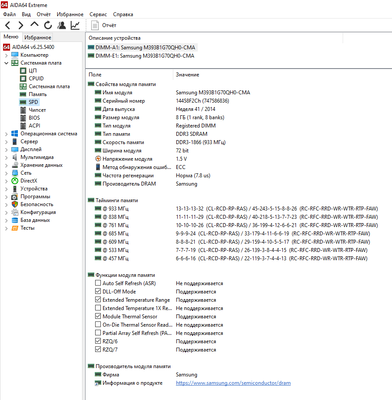Click the Поле column header

pyautogui.click(x=95, y=75)
